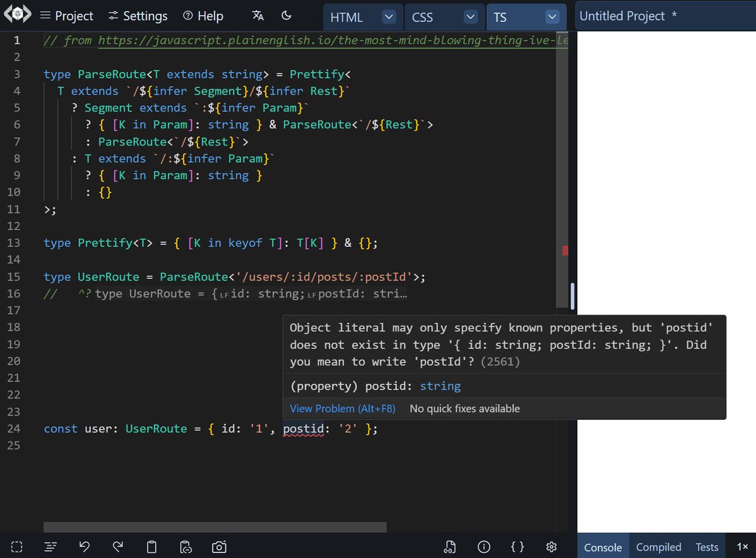Open editor settings gear icon
Image resolution: width=756 pixels, height=558 pixels.
tap(551, 547)
